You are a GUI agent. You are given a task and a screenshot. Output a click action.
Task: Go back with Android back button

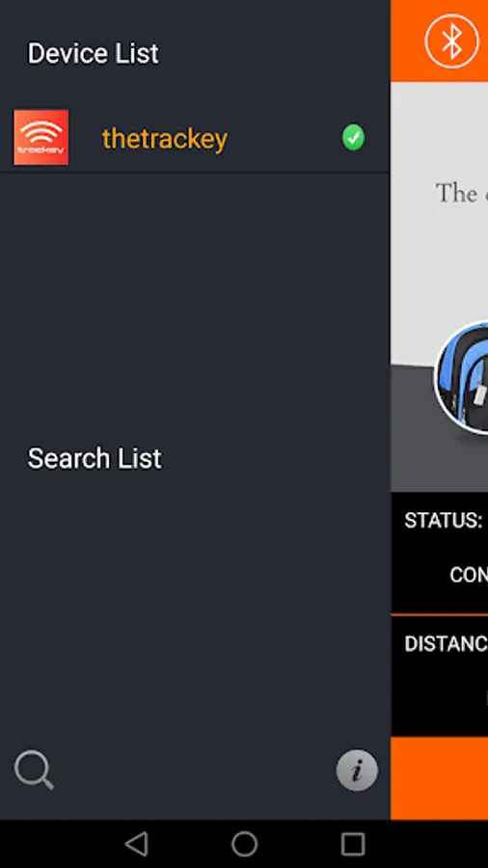tap(136, 844)
